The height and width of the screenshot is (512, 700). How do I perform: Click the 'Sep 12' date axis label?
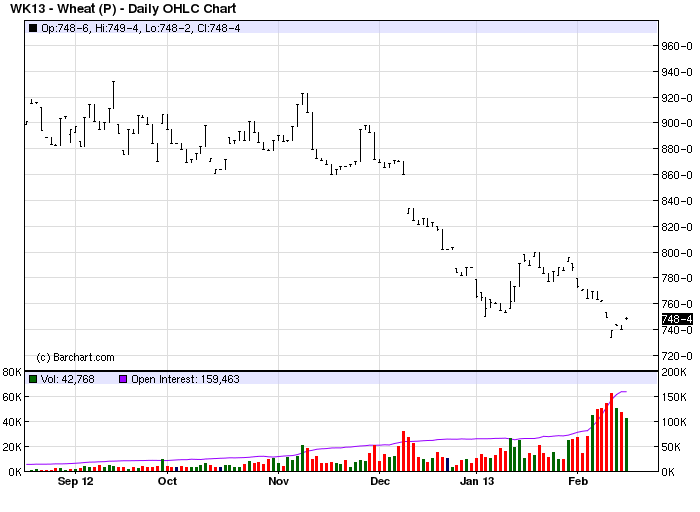click(75, 481)
